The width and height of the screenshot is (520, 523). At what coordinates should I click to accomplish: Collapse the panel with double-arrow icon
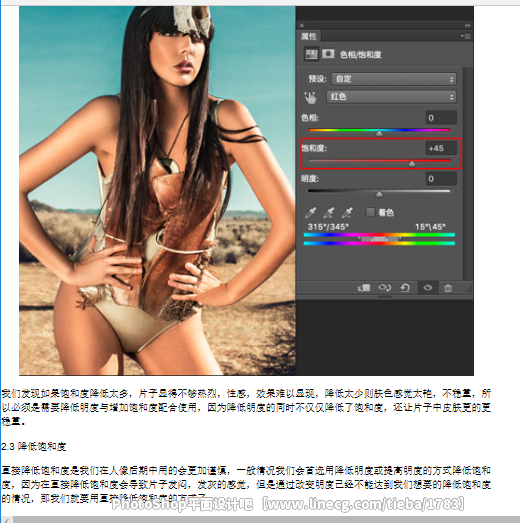[467, 25]
